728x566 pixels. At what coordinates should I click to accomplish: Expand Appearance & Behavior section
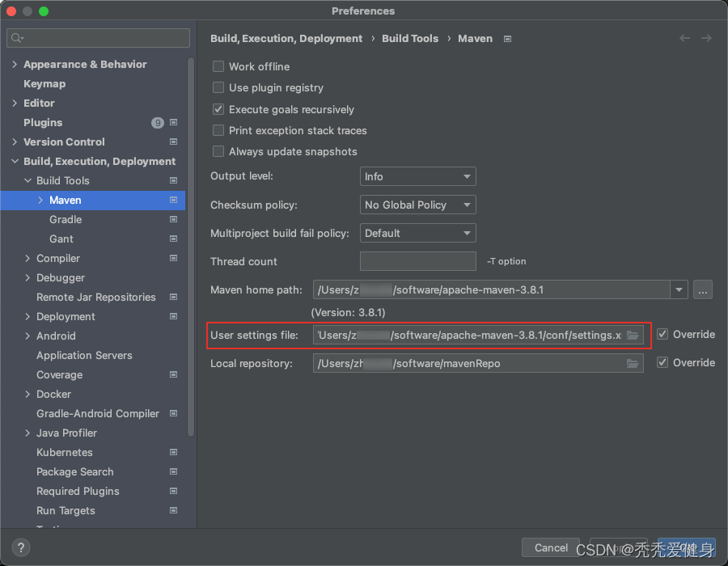(15, 64)
